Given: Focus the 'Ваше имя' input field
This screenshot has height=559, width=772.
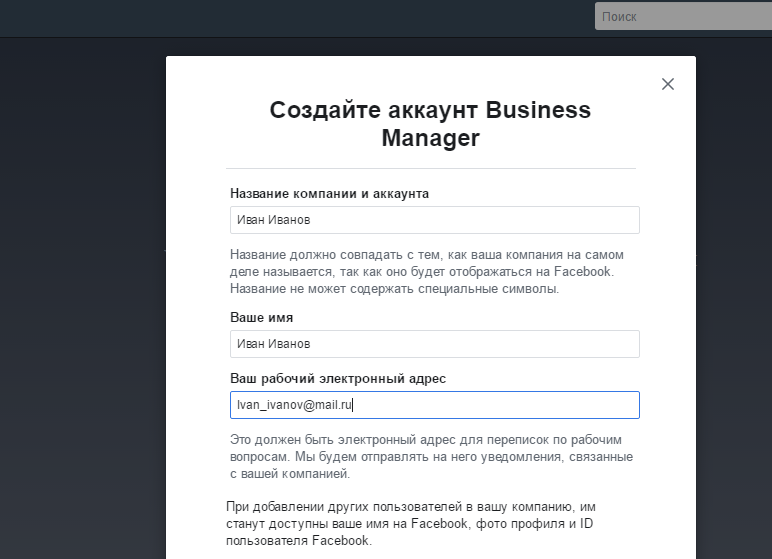Looking at the screenshot, I should point(435,344).
